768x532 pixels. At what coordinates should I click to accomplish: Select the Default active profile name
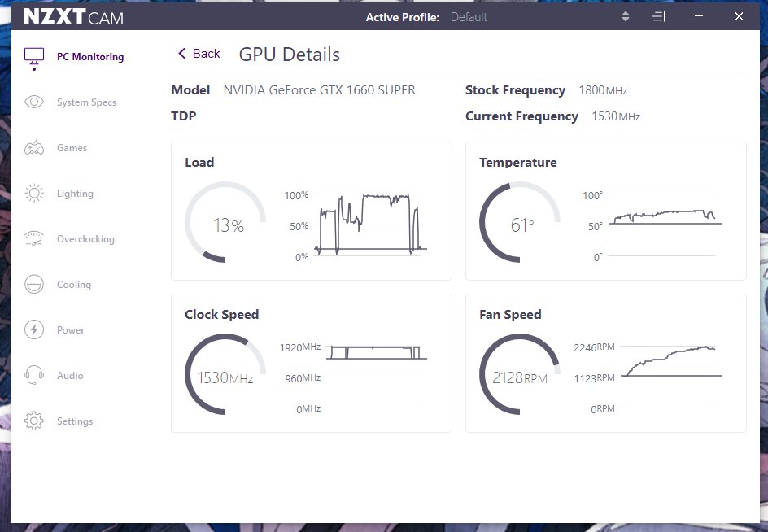tap(469, 17)
